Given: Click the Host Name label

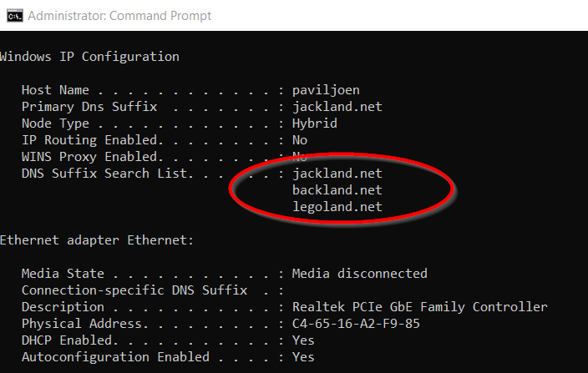Looking at the screenshot, I should (55, 90).
